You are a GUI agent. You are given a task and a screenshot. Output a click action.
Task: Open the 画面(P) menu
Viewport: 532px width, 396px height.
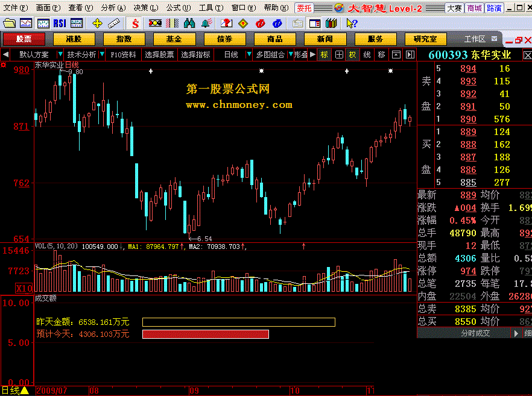click(48, 7)
